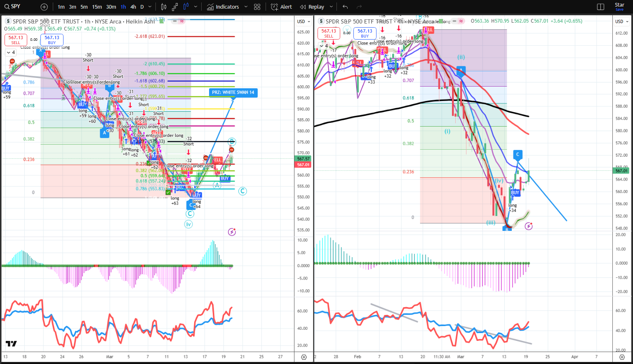Click the 0.786 (553.83) retracement label
The width and height of the screenshot is (633, 364).
click(x=151, y=189)
